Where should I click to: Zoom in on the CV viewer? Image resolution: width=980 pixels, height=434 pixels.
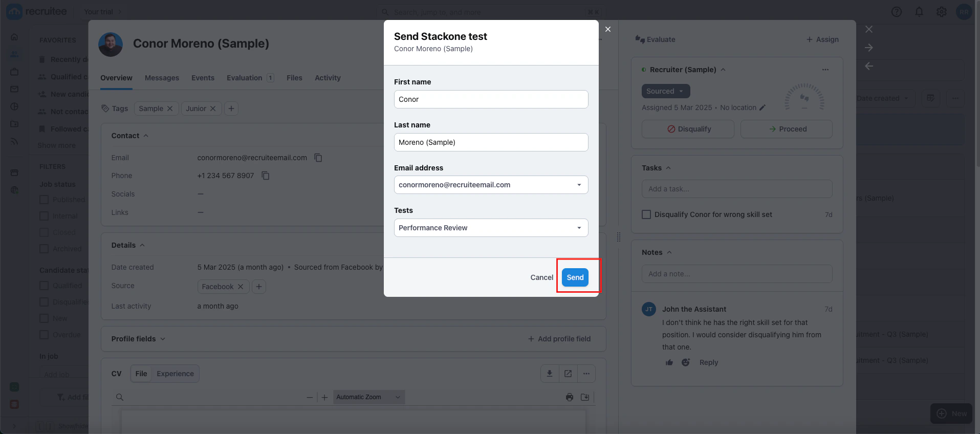[324, 397]
